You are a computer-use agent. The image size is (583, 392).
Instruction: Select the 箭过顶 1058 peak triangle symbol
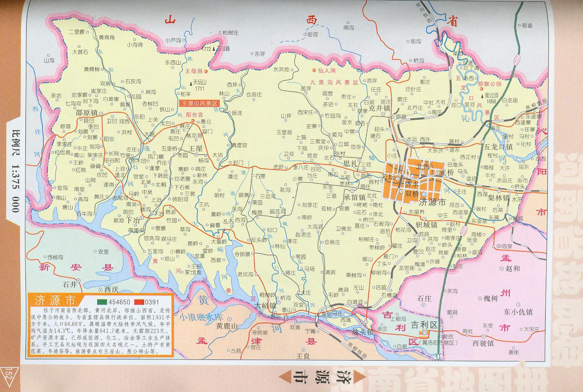(x=482, y=95)
